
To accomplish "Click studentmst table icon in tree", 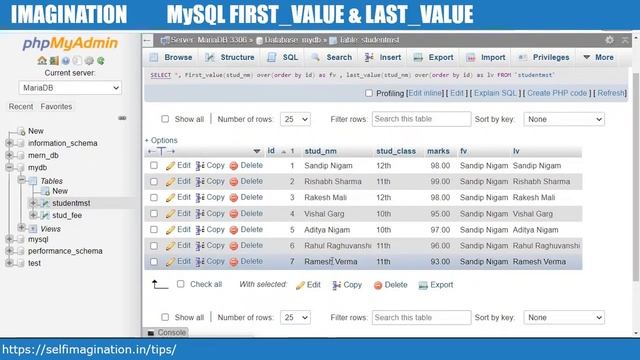I will 45,203.
